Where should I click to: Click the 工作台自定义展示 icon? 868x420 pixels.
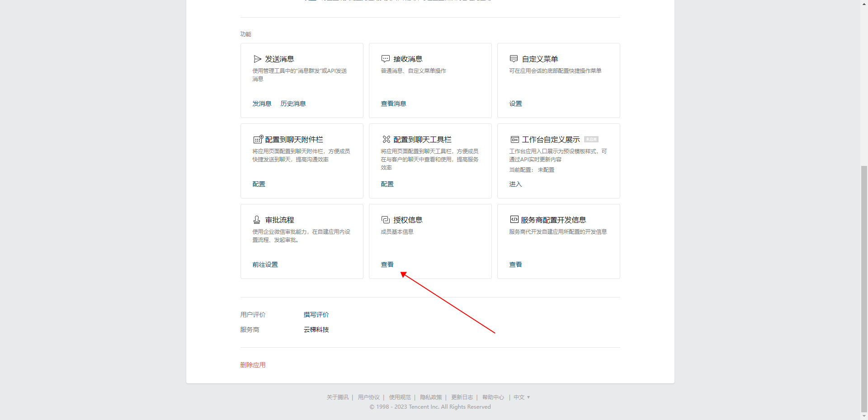(514, 139)
